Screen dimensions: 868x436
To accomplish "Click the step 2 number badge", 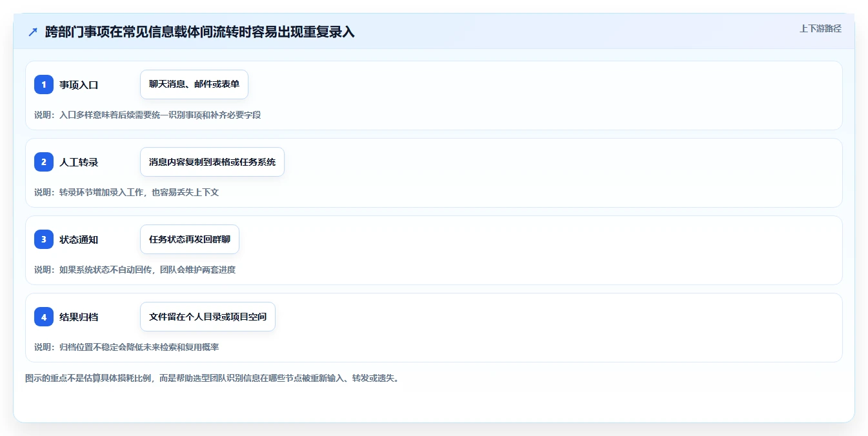I will pos(44,162).
